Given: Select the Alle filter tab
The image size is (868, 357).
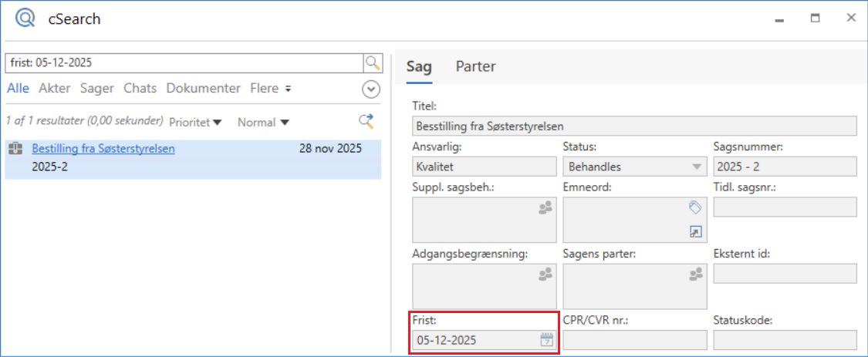Looking at the screenshot, I should tap(18, 88).
